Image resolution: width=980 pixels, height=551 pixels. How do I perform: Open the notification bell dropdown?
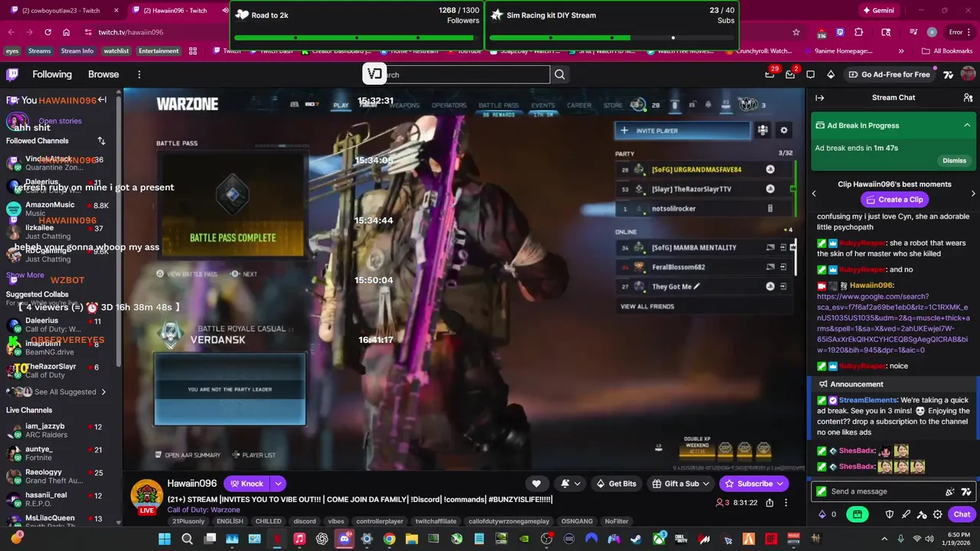(570, 484)
